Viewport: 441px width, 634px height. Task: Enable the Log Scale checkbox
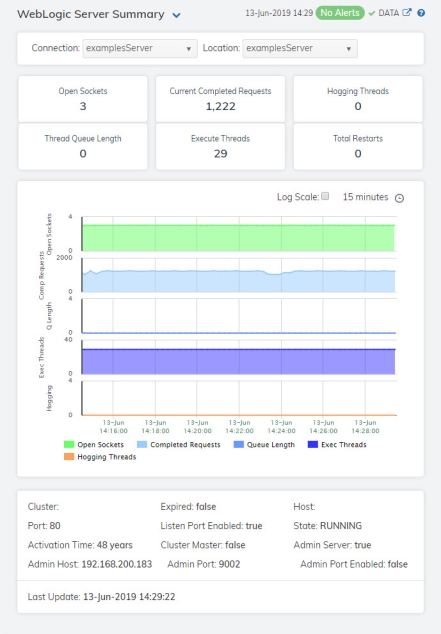325,196
